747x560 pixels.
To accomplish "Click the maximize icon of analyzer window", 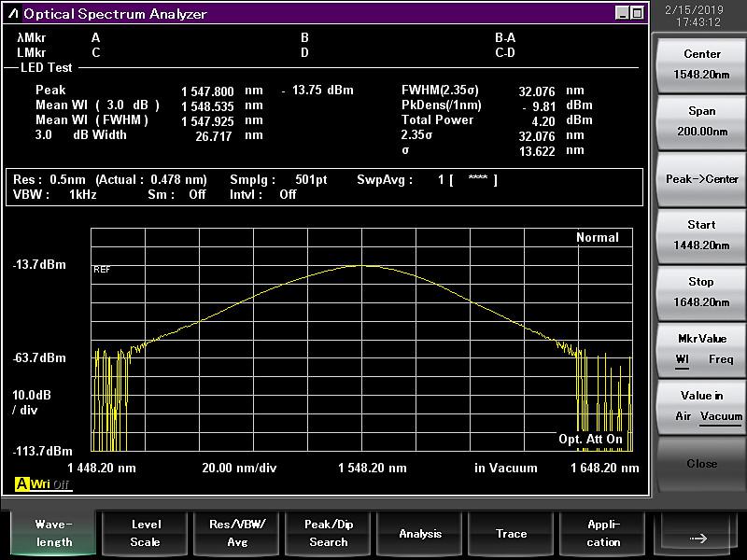I will (637, 13).
